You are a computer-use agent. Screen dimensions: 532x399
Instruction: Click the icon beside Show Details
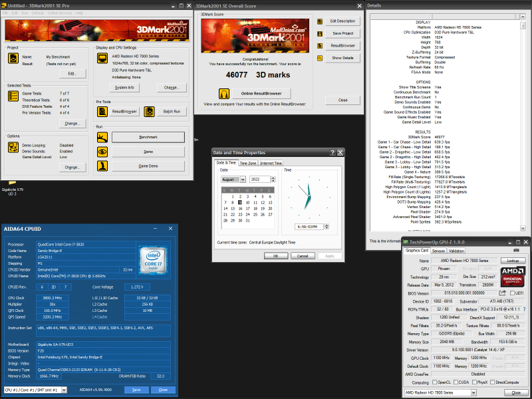[320, 58]
